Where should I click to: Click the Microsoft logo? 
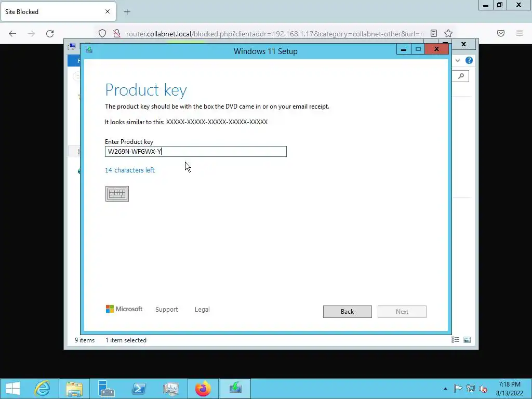click(x=124, y=309)
